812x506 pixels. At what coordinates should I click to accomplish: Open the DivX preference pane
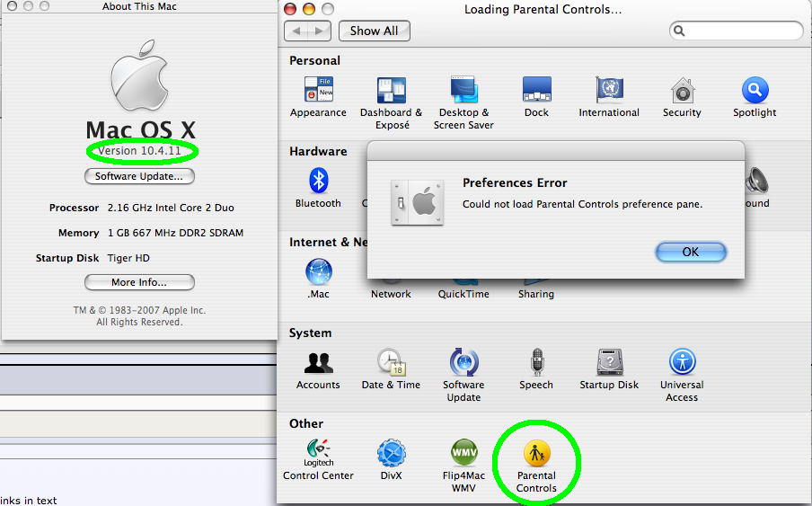tap(391, 460)
